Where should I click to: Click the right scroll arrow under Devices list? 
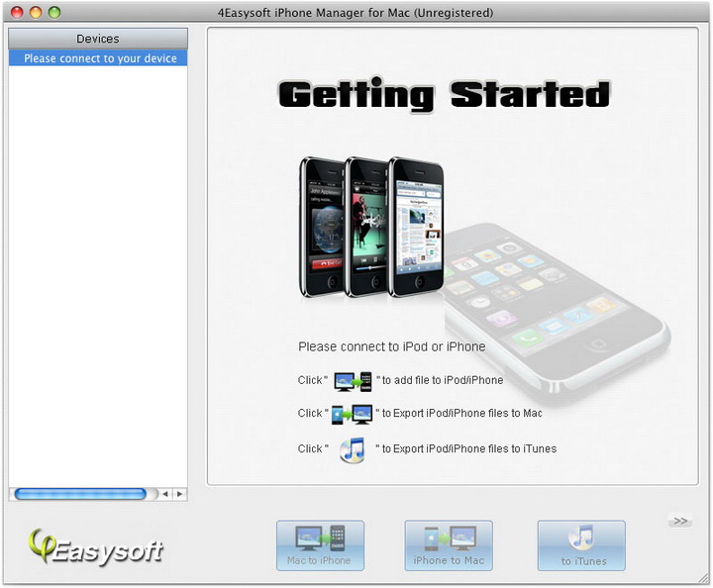(180, 494)
